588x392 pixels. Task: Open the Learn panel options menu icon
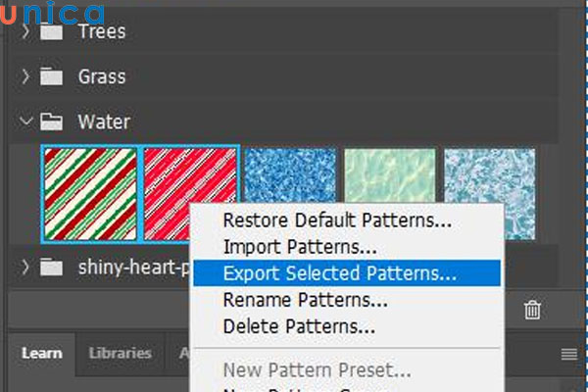(x=568, y=354)
